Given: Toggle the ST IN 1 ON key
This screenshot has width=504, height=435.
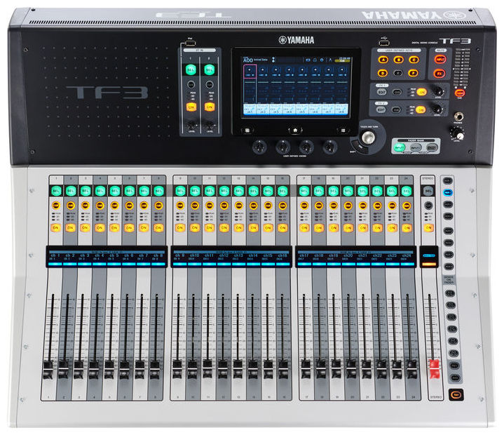Looking at the screenshot, I should click(x=191, y=107).
